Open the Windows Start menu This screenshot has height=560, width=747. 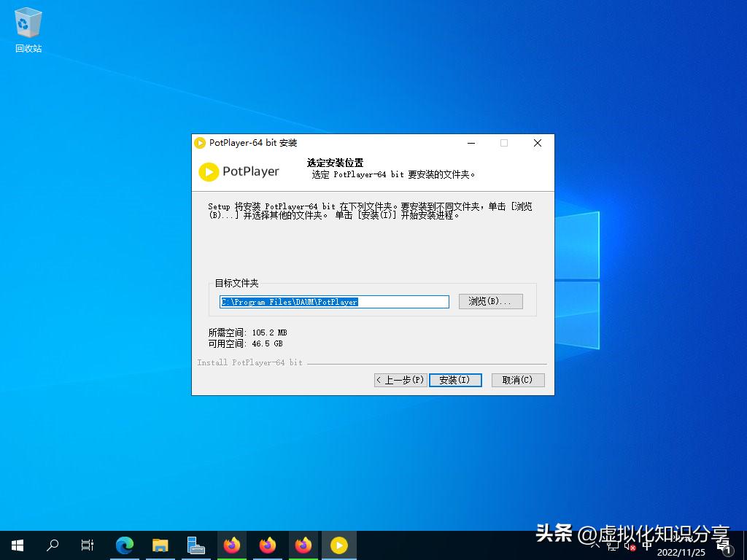16,545
